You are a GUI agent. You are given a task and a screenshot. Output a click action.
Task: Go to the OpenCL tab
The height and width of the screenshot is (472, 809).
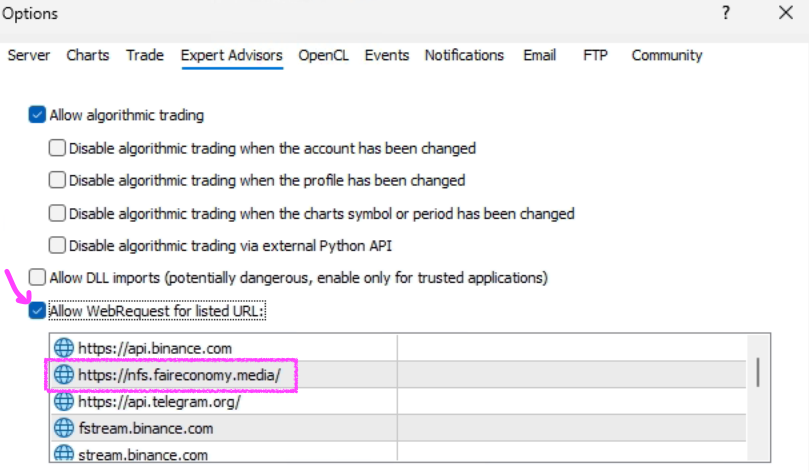click(323, 56)
